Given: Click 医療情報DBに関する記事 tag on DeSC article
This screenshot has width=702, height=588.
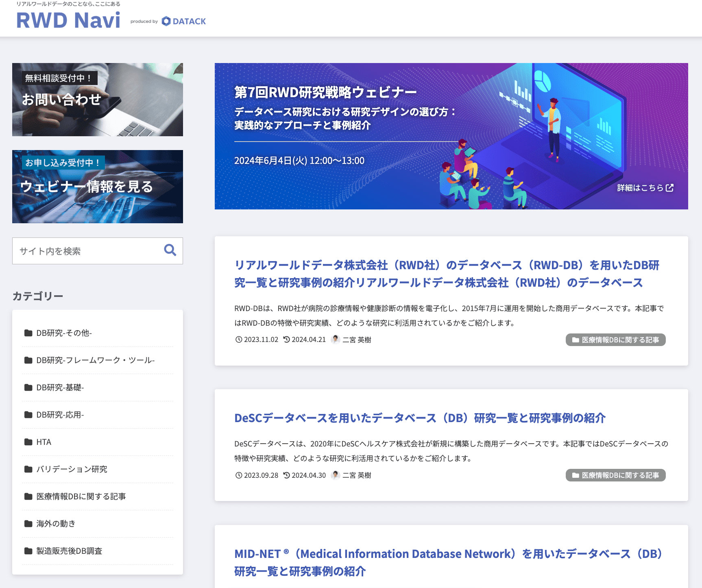Looking at the screenshot, I should click(616, 475).
